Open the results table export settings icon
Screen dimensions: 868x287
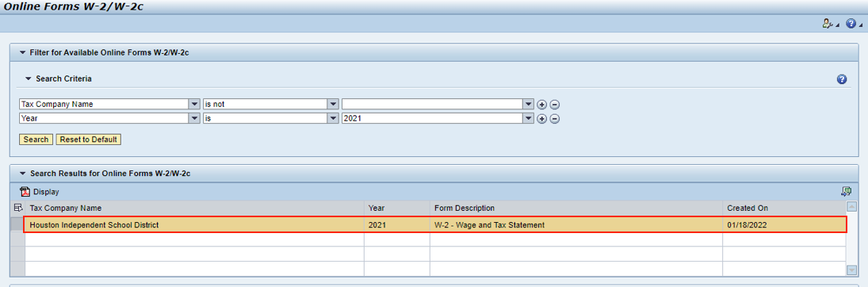[x=845, y=191]
